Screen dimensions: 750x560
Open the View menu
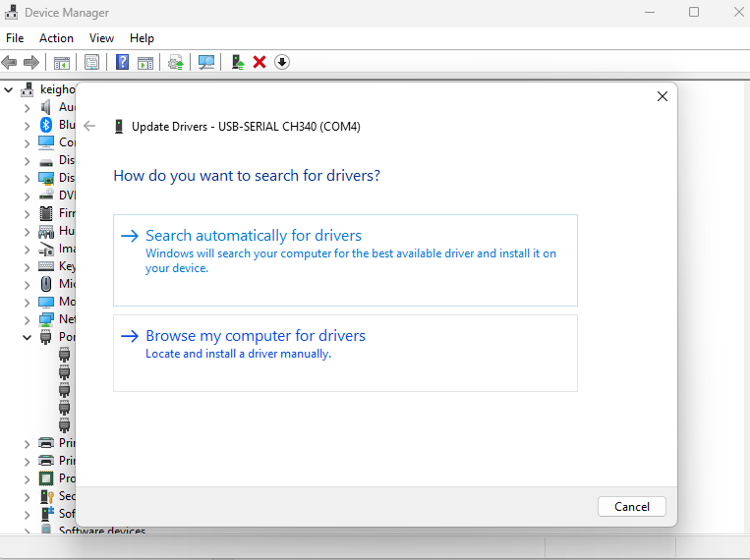point(102,38)
